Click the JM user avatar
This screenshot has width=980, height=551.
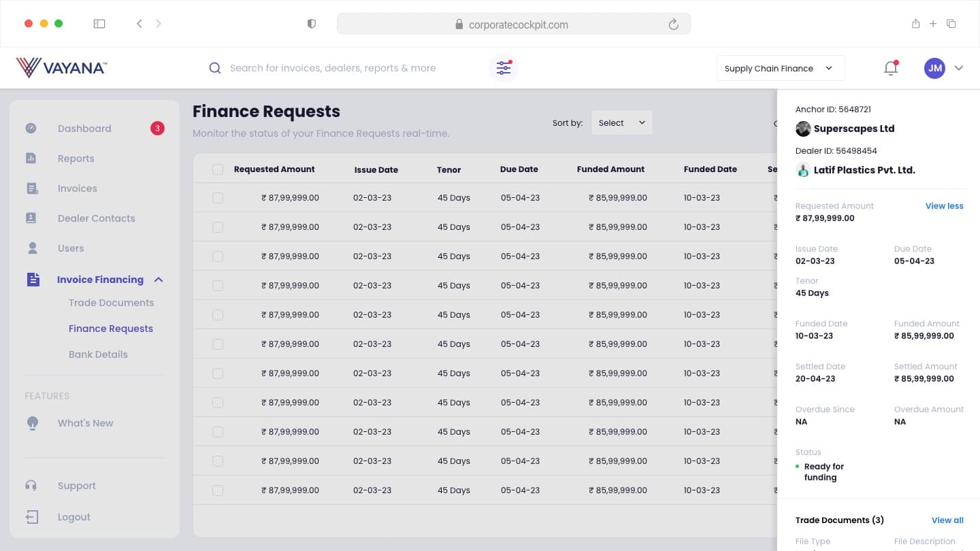(935, 68)
